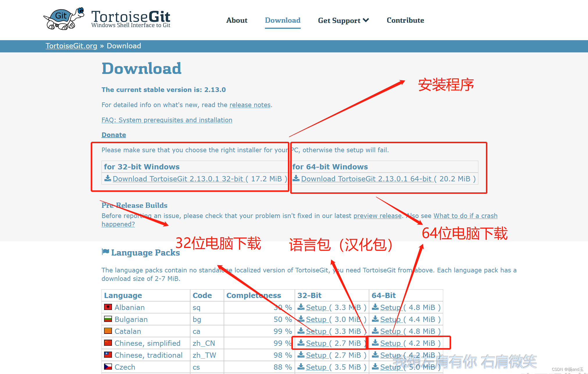The image size is (588, 374).
Task: Open the Contribute page
Action: pyautogui.click(x=405, y=20)
